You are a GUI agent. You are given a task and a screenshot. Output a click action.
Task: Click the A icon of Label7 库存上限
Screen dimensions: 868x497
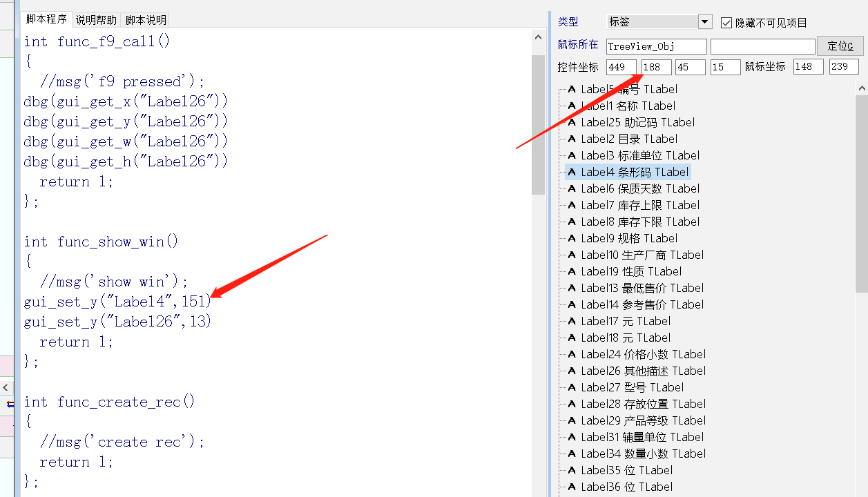pyautogui.click(x=572, y=205)
